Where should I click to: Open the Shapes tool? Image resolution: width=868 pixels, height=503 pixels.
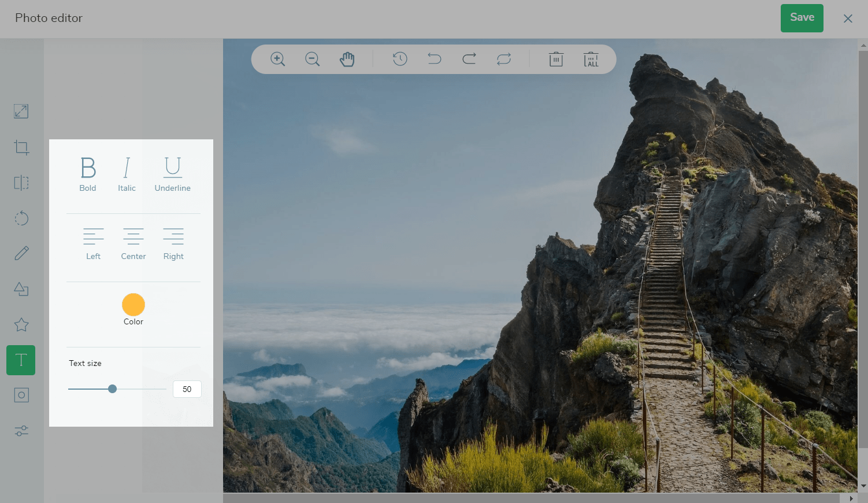21,289
